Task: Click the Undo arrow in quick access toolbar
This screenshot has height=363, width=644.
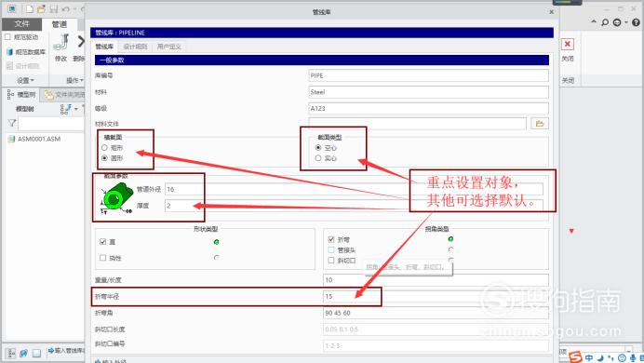Action: click(66, 8)
